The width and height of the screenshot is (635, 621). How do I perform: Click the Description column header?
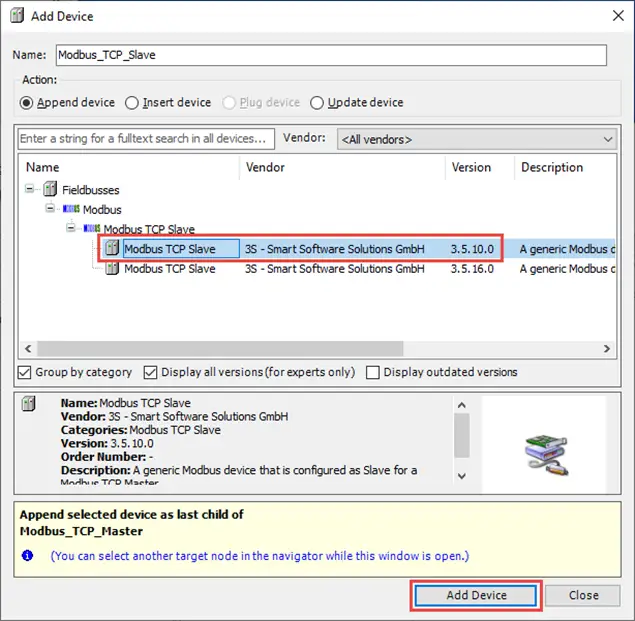point(565,167)
